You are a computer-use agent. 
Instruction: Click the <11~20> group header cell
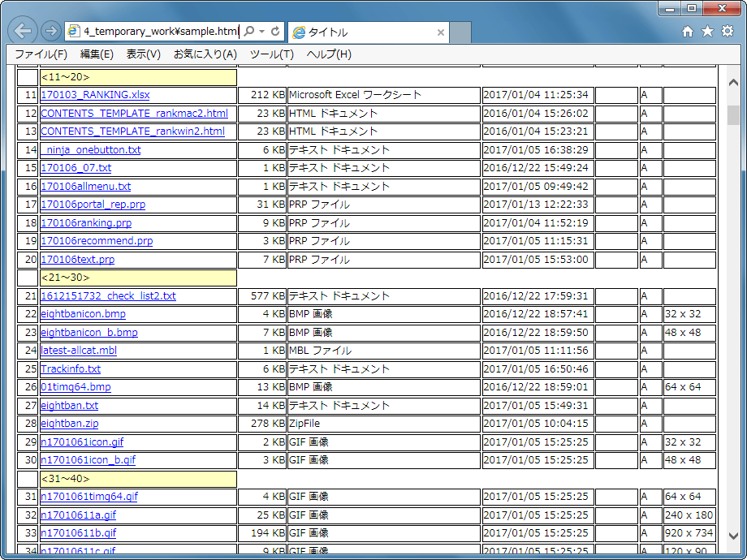[x=138, y=77]
